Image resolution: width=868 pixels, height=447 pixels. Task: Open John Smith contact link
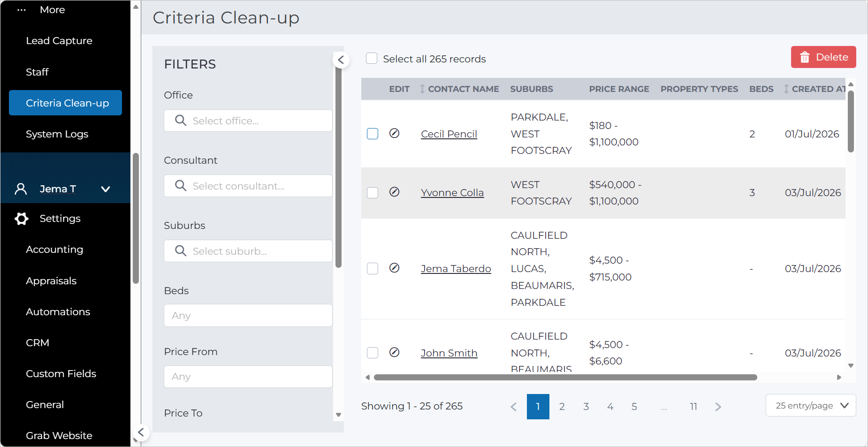click(x=449, y=353)
